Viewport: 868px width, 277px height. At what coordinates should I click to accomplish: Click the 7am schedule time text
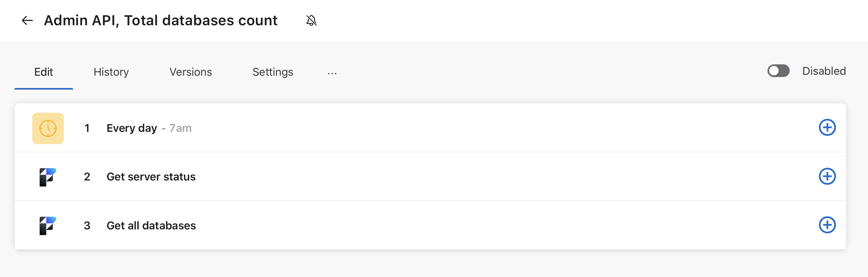pos(180,128)
